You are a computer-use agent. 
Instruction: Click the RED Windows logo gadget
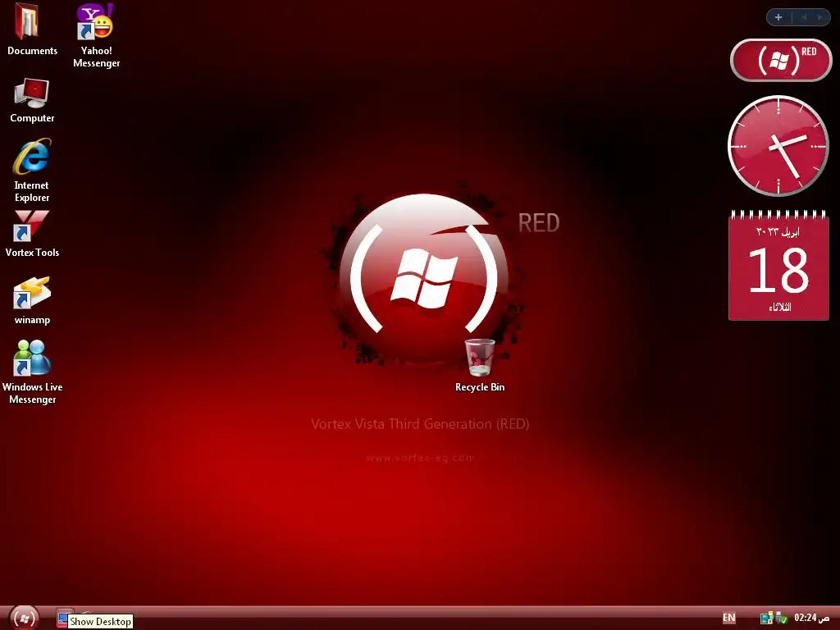[x=781, y=60]
